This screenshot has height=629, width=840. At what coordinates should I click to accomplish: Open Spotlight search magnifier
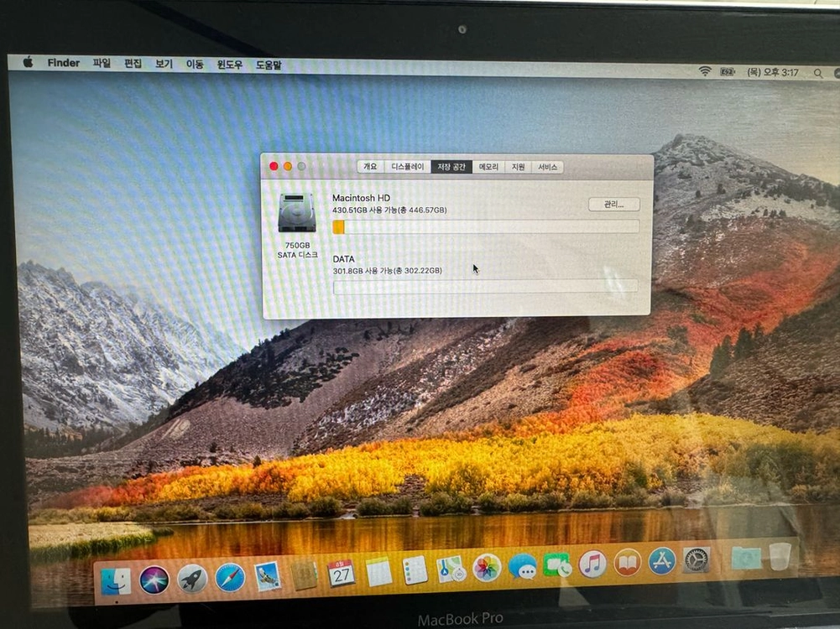pos(818,73)
